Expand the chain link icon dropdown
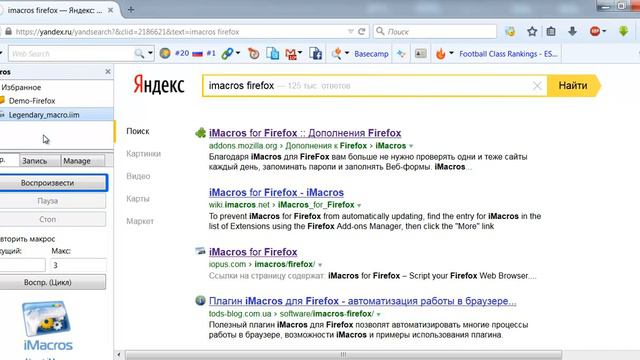 point(238,53)
